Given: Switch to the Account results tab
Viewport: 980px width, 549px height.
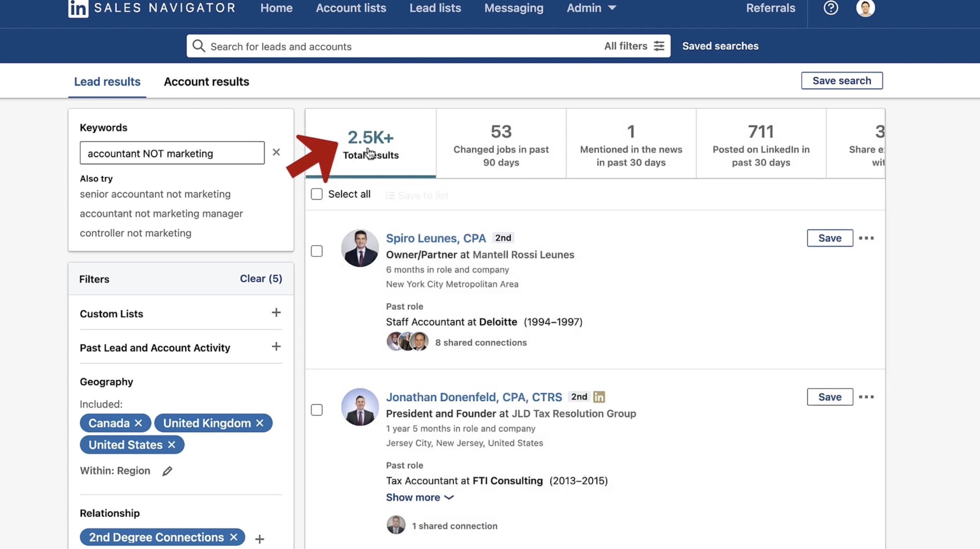Looking at the screenshot, I should (206, 82).
